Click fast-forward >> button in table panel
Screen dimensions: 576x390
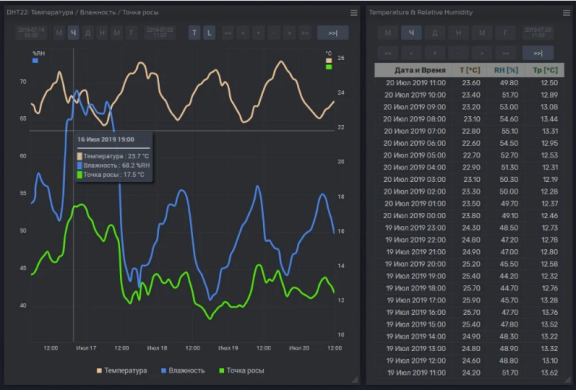click(505, 53)
